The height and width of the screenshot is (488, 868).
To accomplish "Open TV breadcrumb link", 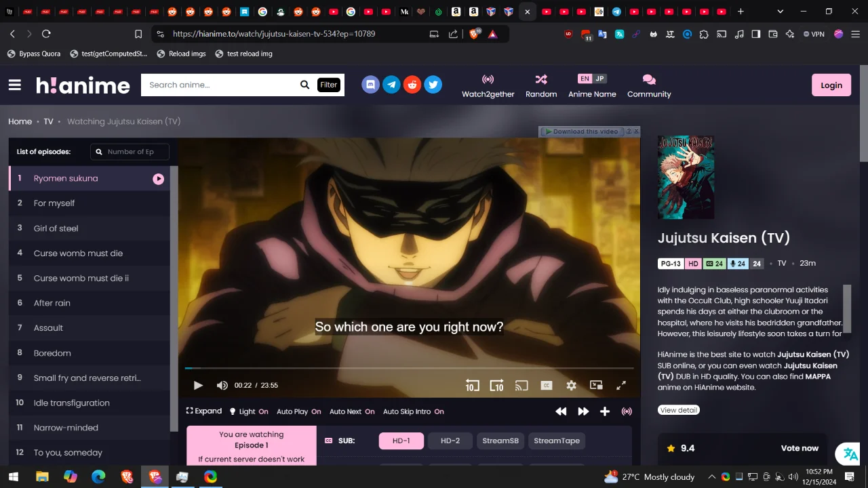I will [48, 121].
